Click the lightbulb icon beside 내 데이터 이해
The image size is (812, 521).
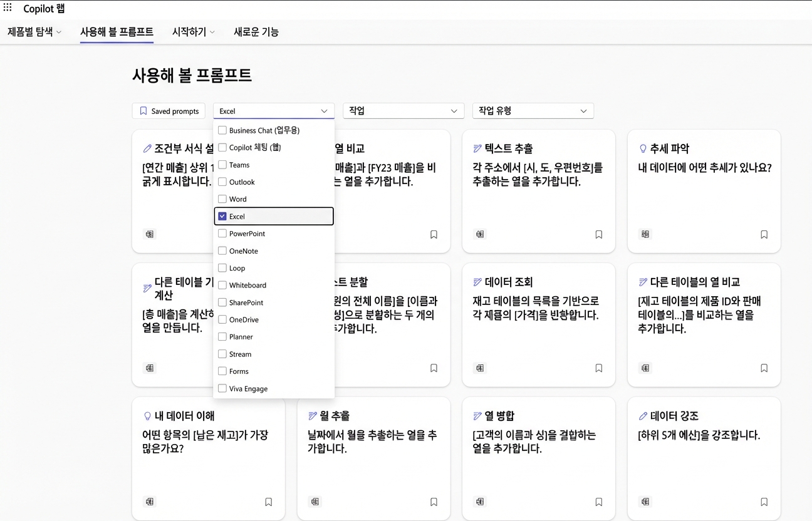(x=147, y=416)
